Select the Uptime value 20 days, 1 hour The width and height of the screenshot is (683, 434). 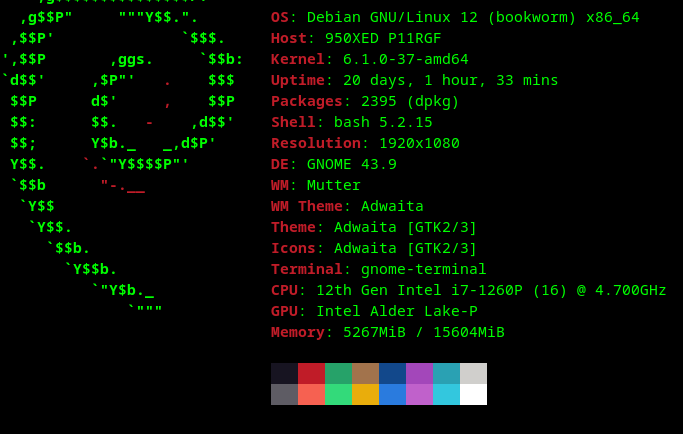450,81
